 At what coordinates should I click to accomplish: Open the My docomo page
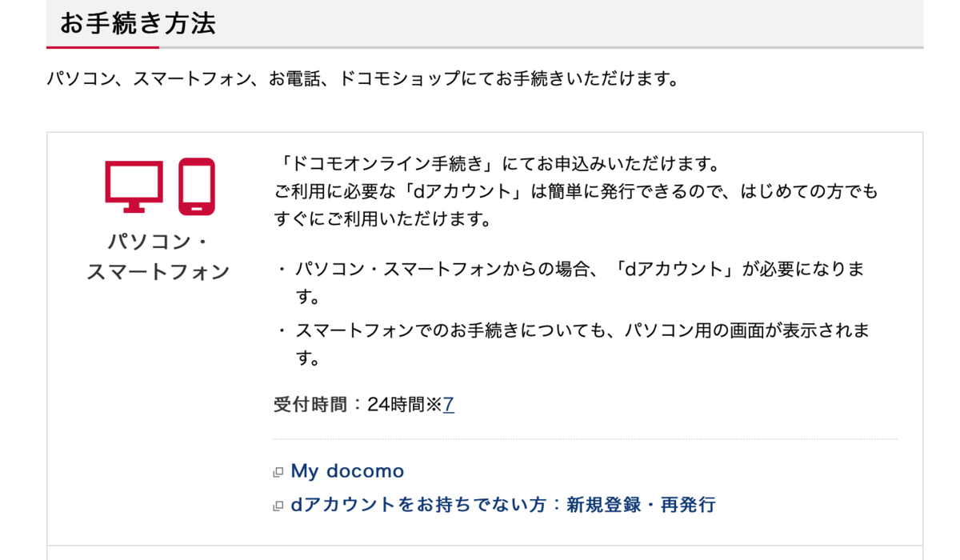click(346, 470)
